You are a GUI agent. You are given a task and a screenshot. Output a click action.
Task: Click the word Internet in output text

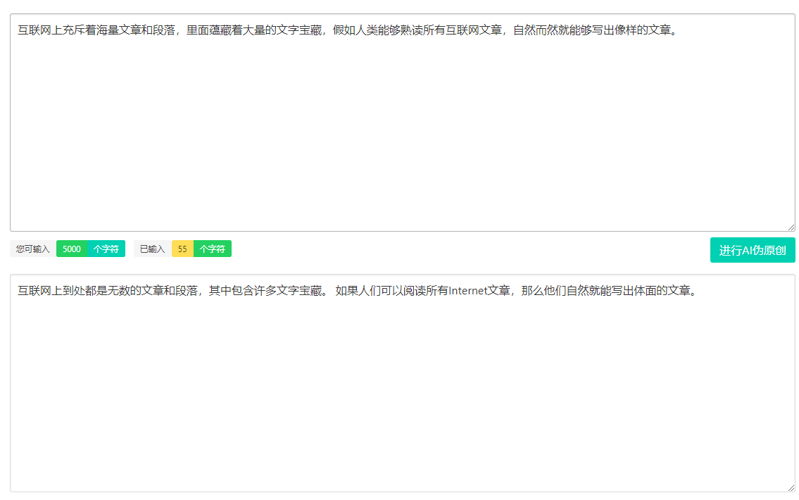coord(468,291)
